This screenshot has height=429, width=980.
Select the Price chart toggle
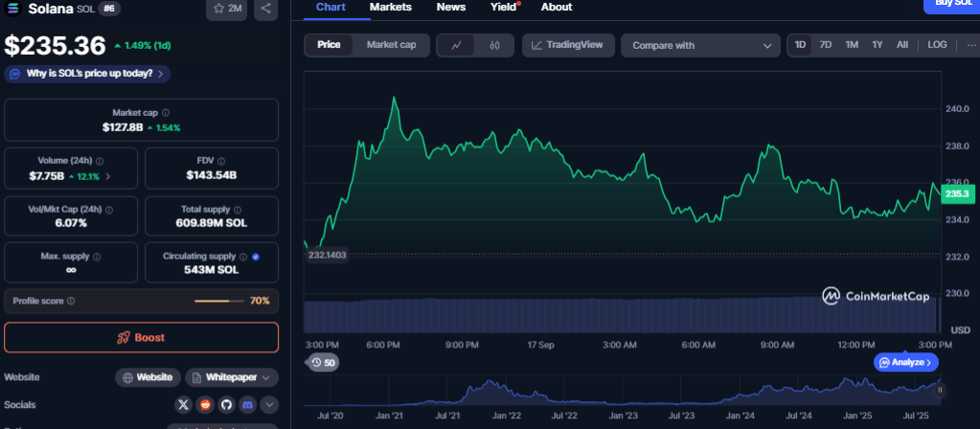[x=329, y=45]
